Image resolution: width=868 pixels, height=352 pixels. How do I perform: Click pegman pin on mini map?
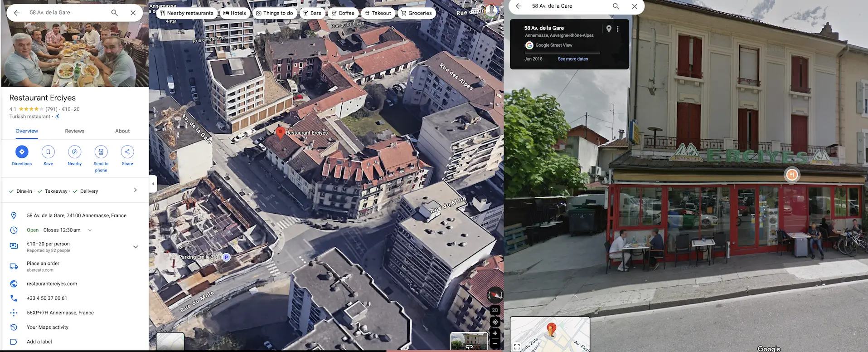pos(551,330)
